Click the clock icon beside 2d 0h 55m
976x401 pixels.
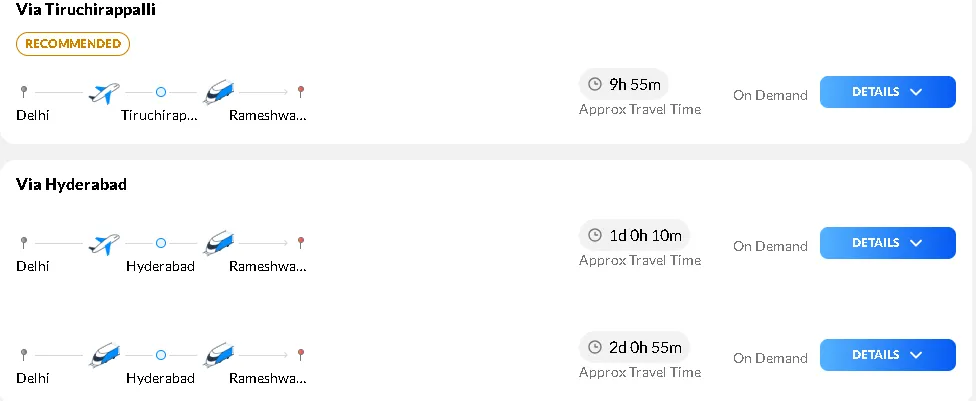click(595, 347)
